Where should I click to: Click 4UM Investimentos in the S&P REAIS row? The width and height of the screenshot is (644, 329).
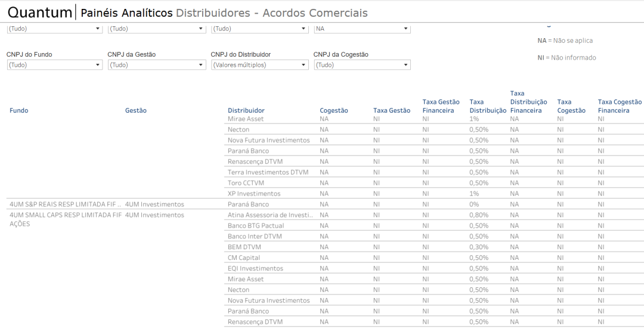pos(154,204)
